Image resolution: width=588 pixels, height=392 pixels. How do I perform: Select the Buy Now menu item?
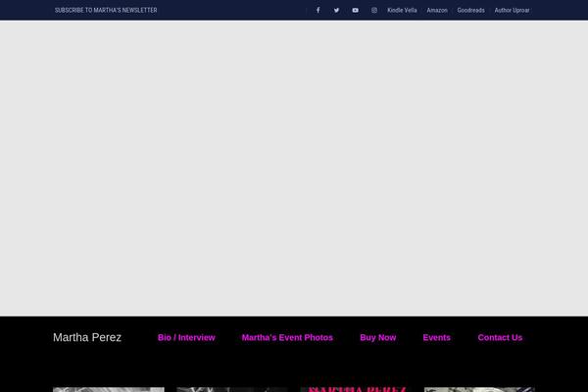[378, 337]
